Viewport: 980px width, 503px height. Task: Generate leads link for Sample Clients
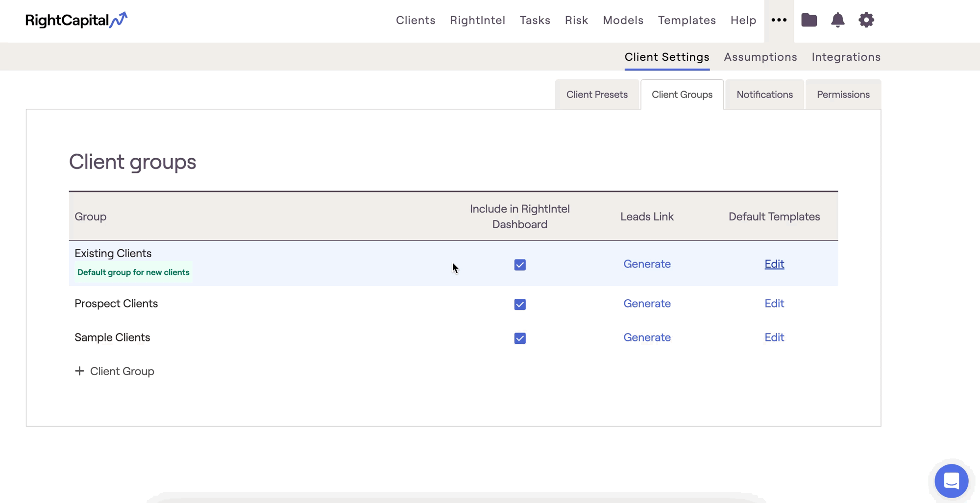647,337
